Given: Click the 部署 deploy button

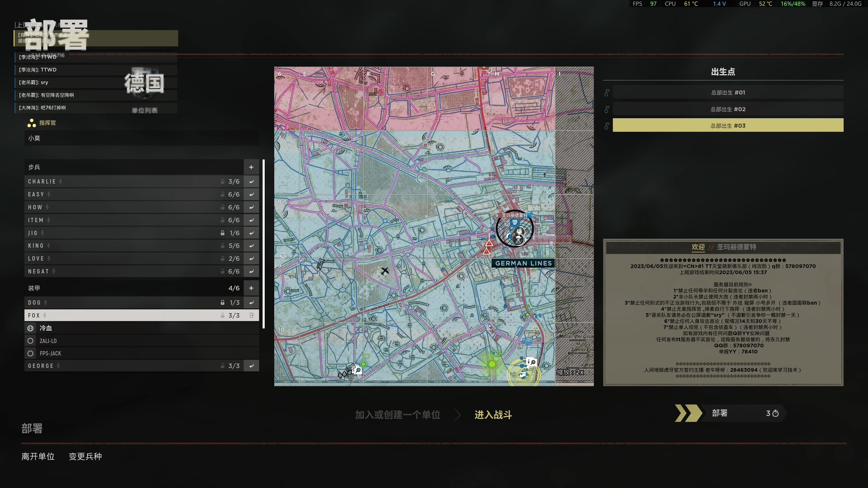Looking at the screenshot, I should [729, 413].
